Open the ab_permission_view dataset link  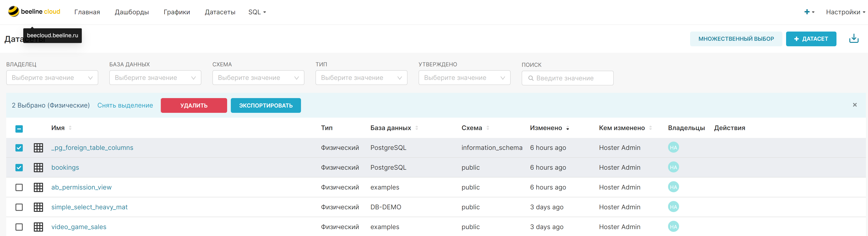click(x=81, y=187)
